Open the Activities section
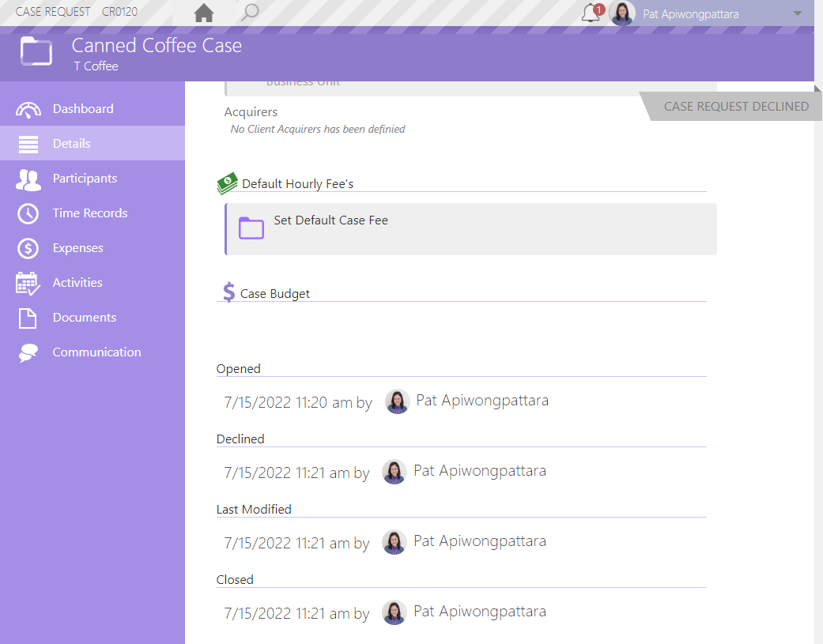 [92, 282]
